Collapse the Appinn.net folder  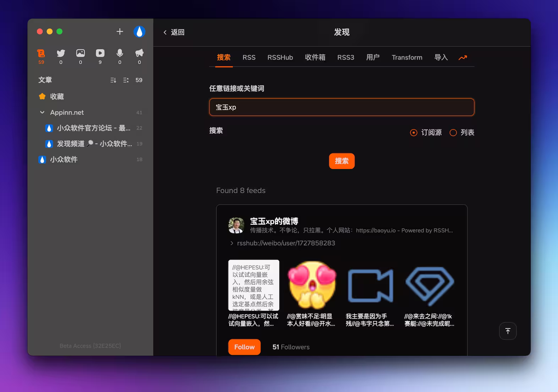click(x=42, y=113)
